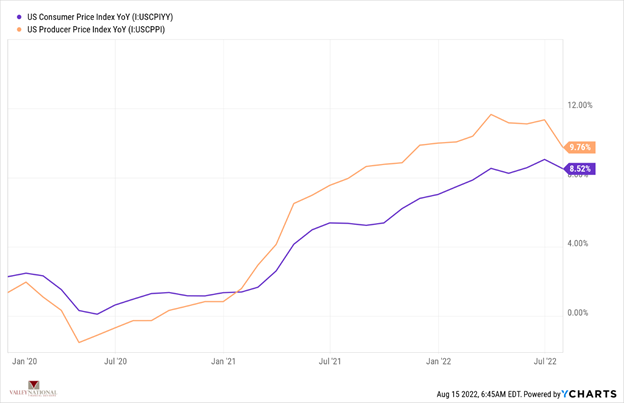
Task: Click the Jul '21 x-axis label
Action: pyautogui.click(x=327, y=359)
